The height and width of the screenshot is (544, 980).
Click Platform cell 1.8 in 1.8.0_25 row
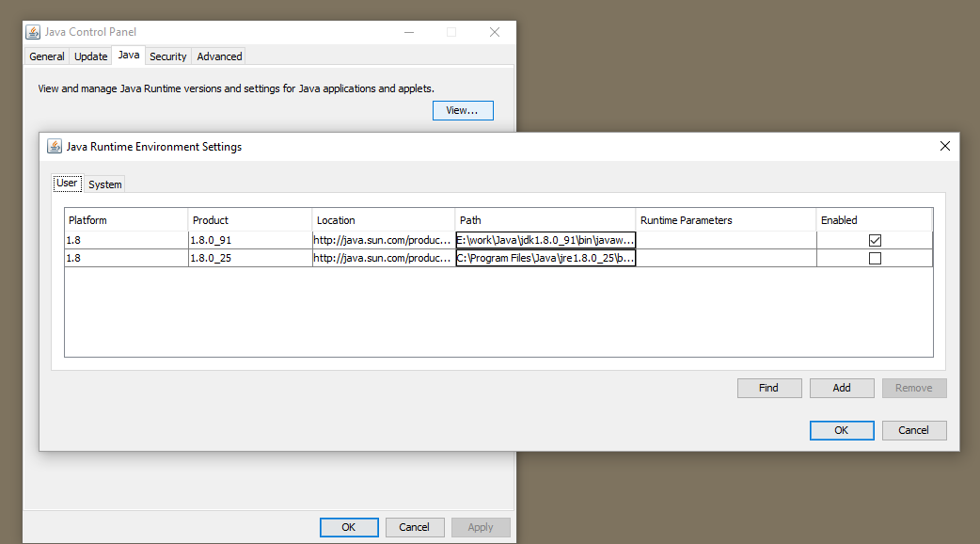tap(126, 258)
